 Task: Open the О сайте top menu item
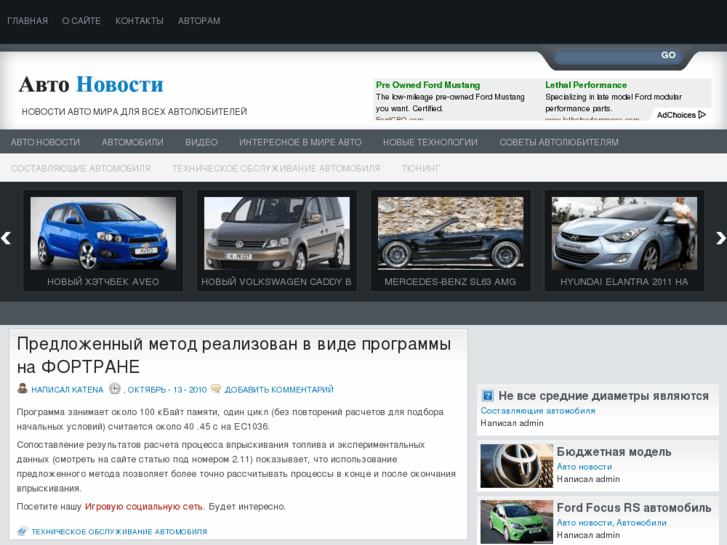pos(82,21)
